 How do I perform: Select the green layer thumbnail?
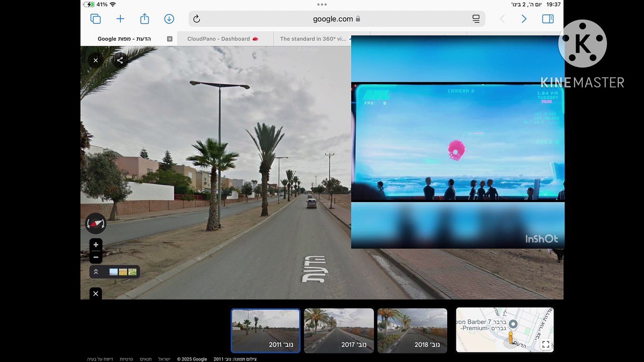coord(132,272)
